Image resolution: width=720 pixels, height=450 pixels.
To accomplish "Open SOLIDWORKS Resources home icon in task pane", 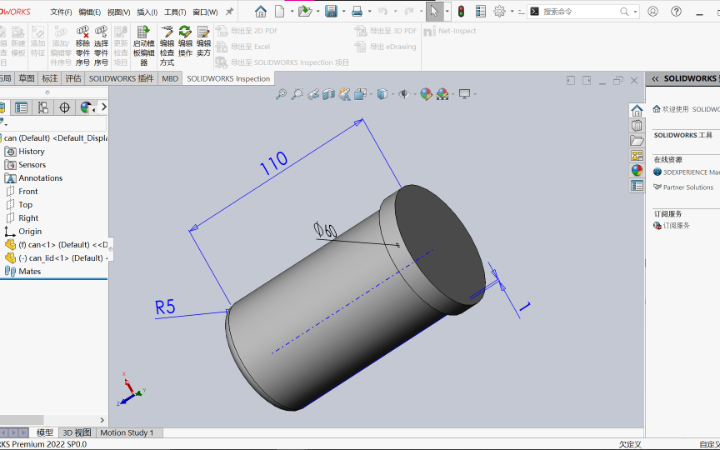I will 637,110.
